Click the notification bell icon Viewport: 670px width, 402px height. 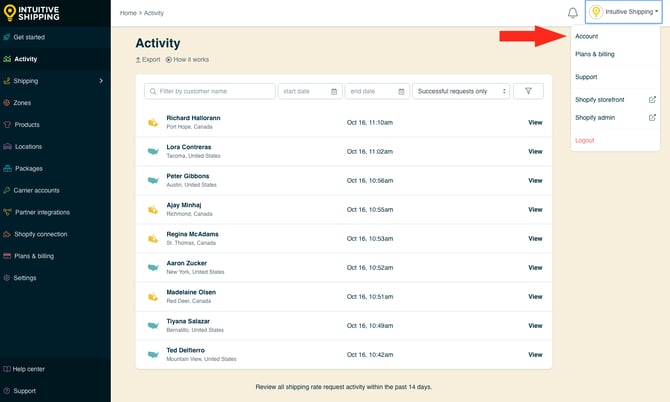click(573, 13)
